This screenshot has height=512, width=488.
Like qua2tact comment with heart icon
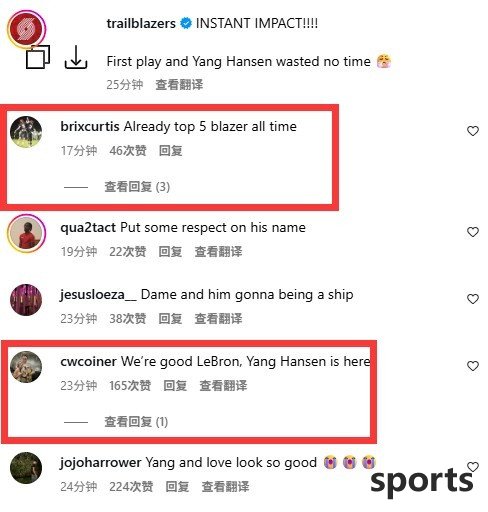[473, 232]
